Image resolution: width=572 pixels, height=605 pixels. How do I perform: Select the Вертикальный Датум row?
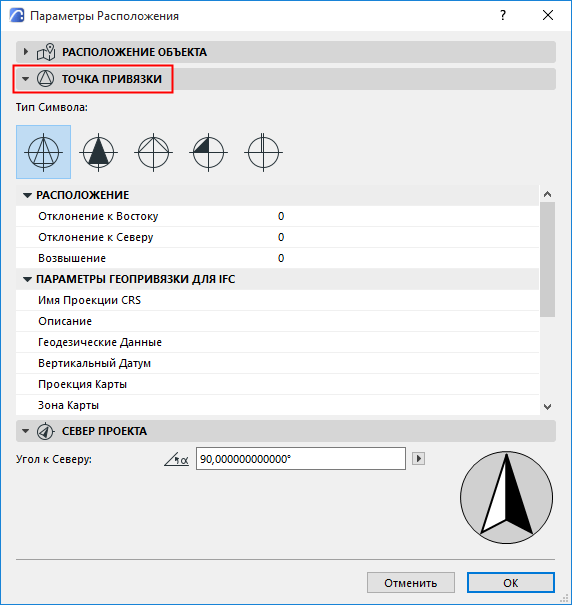tap(278, 363)
